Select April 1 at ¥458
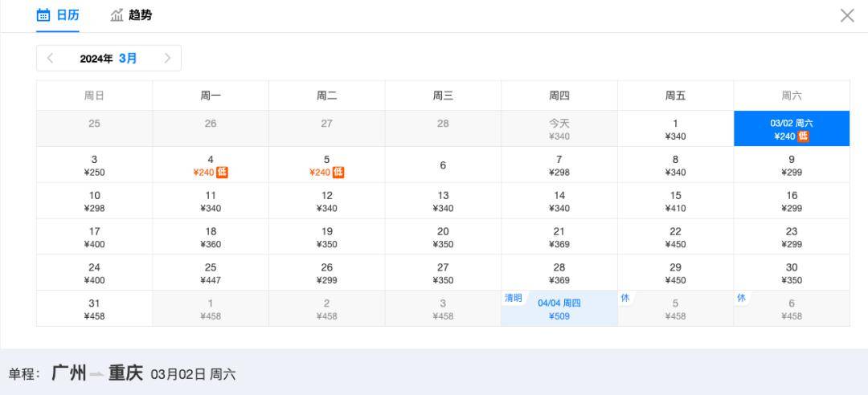This screenshot has width=868, height=395. pyautogui.click(x=211, y=309)
